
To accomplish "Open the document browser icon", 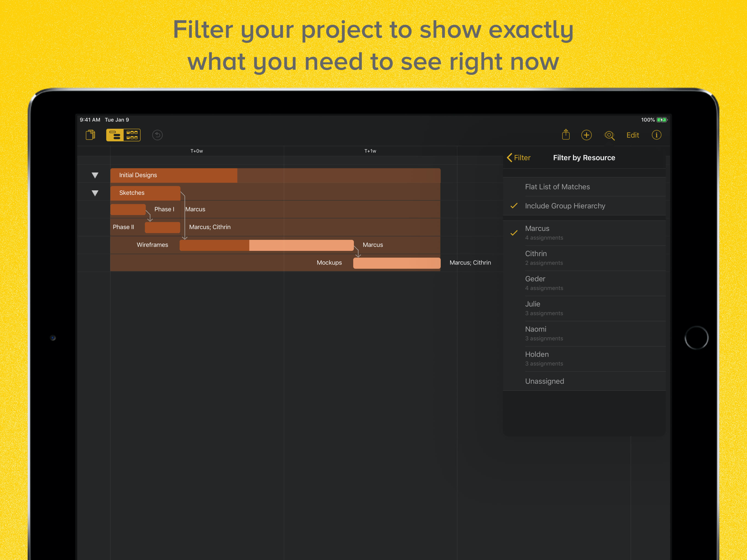I will tap(90, 135).
